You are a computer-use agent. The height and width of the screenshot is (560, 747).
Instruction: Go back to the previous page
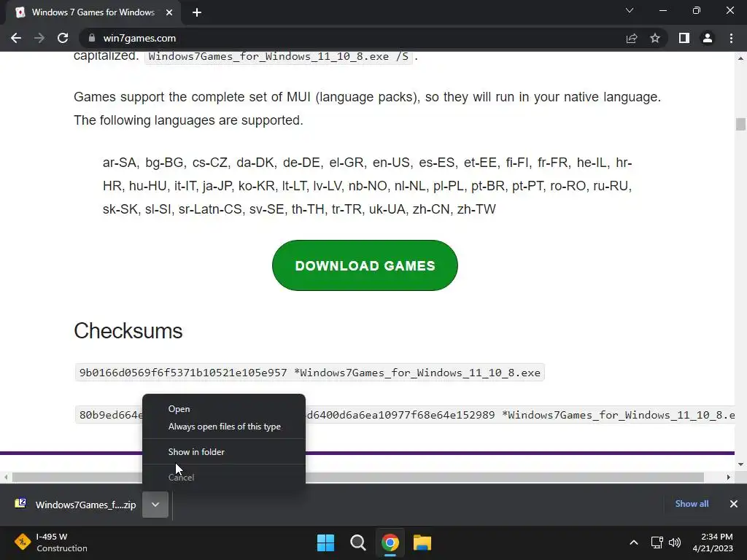tap(16, 38)
